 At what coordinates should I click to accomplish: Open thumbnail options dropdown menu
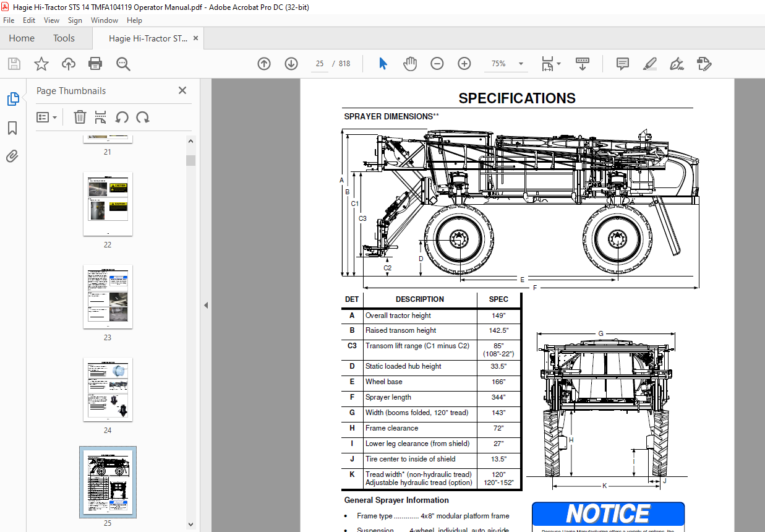pyautogui.click(x=46, y=117)
